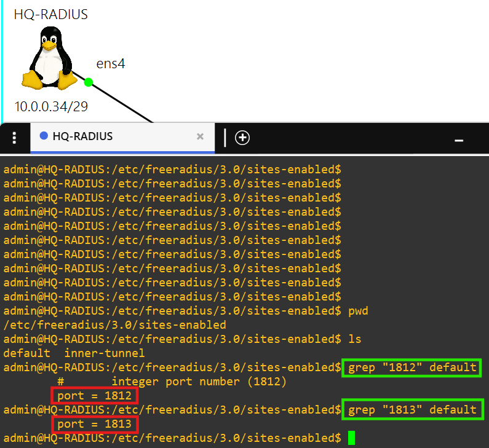
Task: Click the Linux penguin node icon
Action: coord(48,58)
